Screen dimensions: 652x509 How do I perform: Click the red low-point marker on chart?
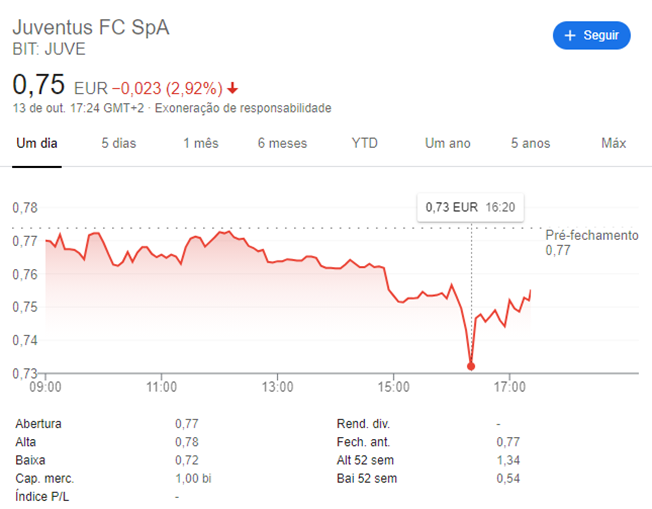pos(470,367)
